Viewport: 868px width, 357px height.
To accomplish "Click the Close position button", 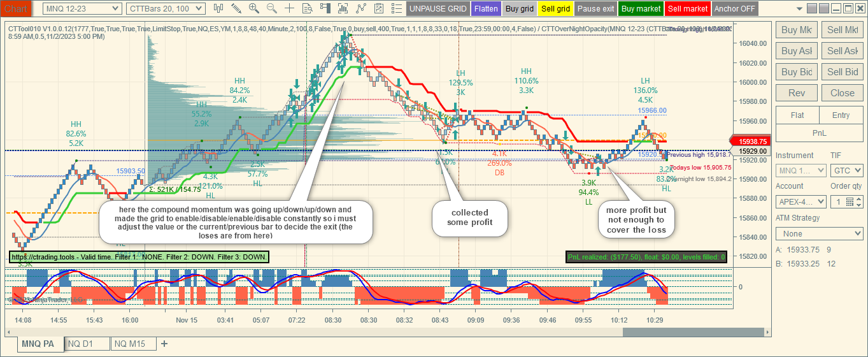I will 843,93.
